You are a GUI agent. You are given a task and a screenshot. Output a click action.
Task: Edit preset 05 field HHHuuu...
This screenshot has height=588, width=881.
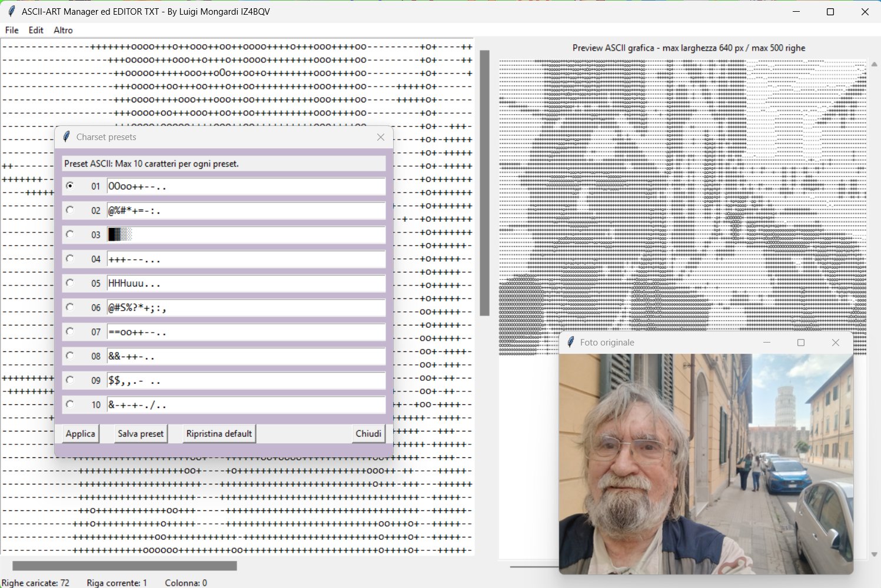coord(246,284)
